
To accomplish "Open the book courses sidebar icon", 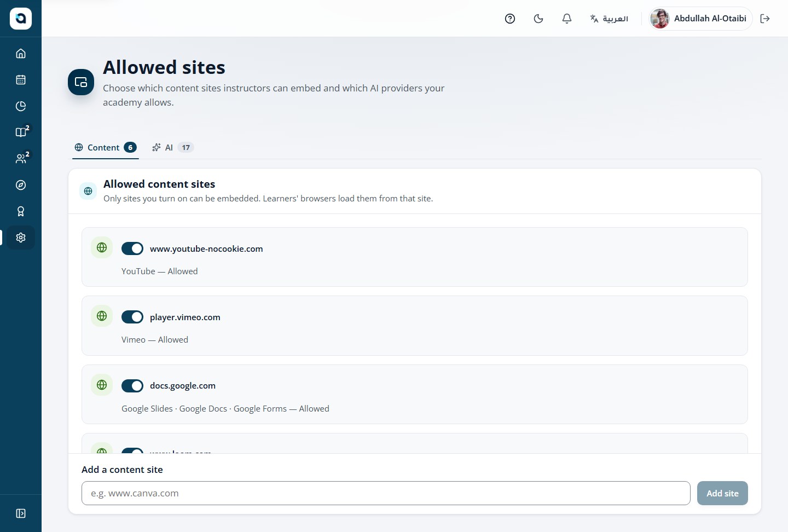I will click(x=21, y=132).
